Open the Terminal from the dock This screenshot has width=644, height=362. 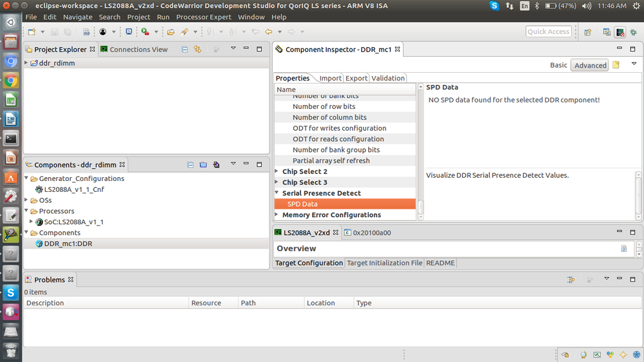point(11,138)
